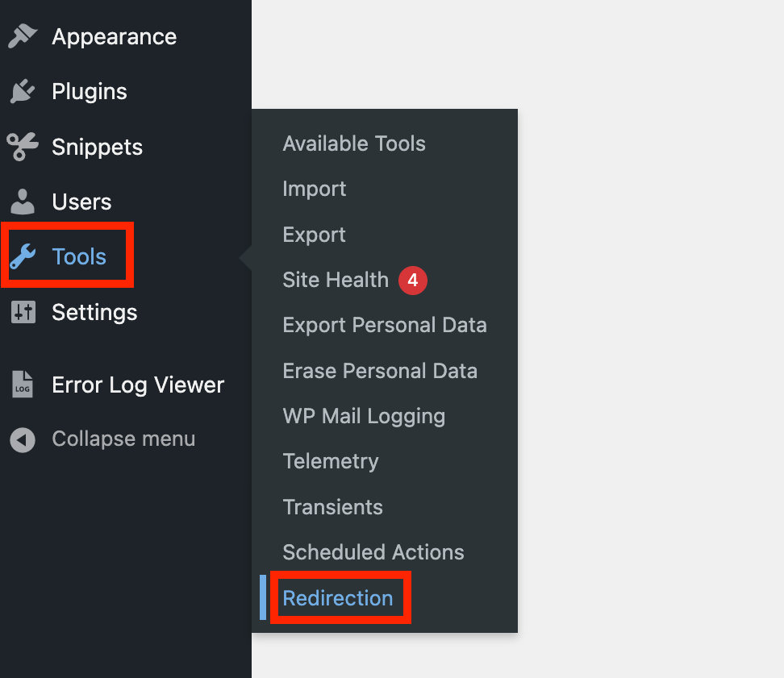Screen dimensions: 784x678
Task: Open the Available Tools submenu entry
Action: [x=354, y=144]
